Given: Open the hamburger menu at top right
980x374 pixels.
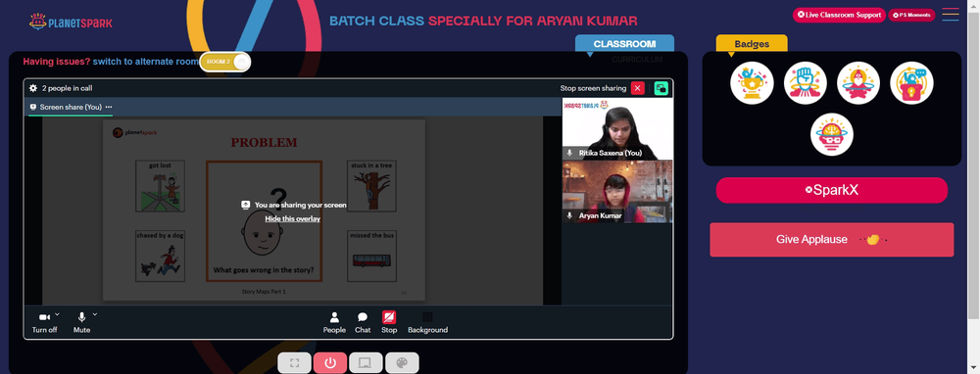Looking at the screenshot, I should click(x=951, y=15).
